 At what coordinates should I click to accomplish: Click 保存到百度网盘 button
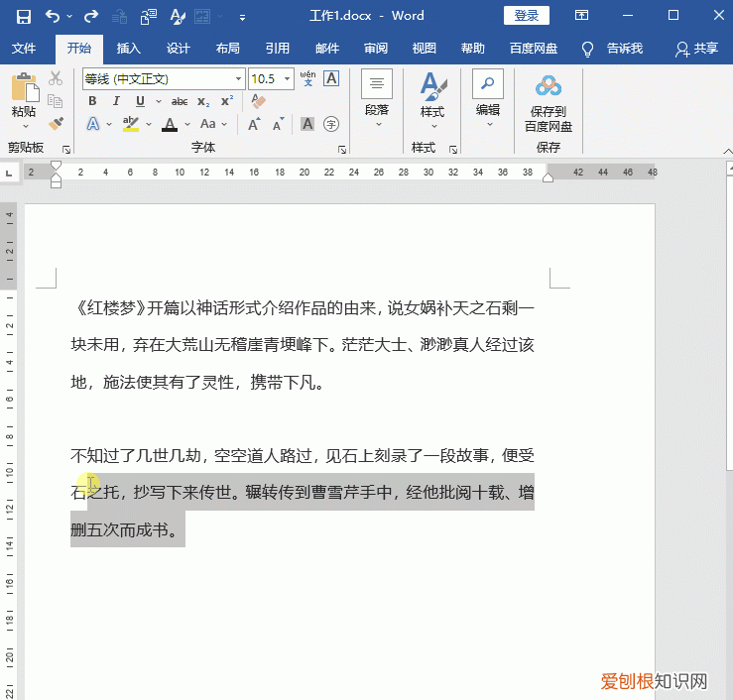[x=549, y=104]
